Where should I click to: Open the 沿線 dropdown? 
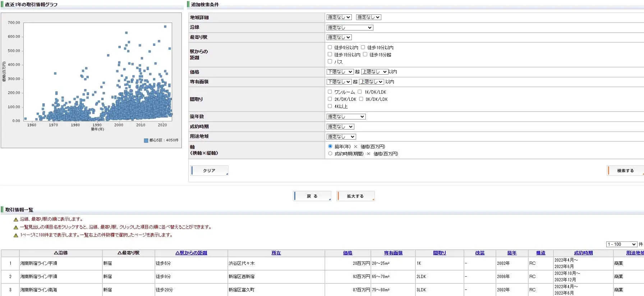coord(350,28)
